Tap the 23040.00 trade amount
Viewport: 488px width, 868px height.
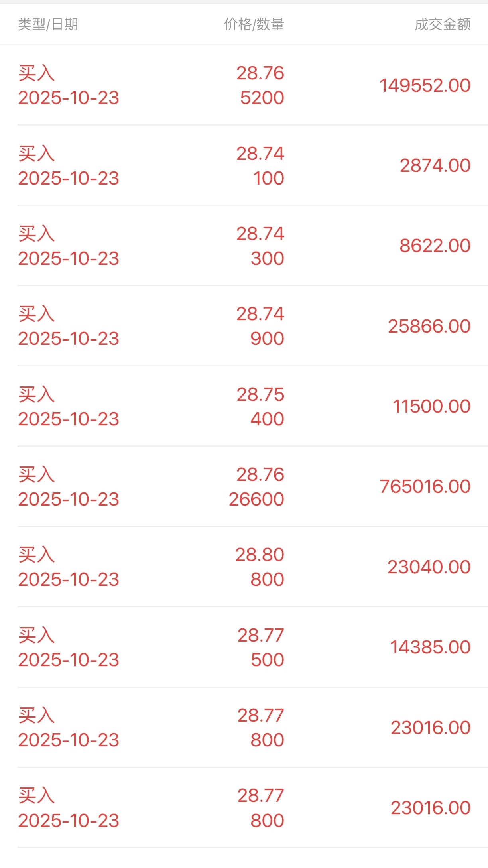tap(429, 567)
